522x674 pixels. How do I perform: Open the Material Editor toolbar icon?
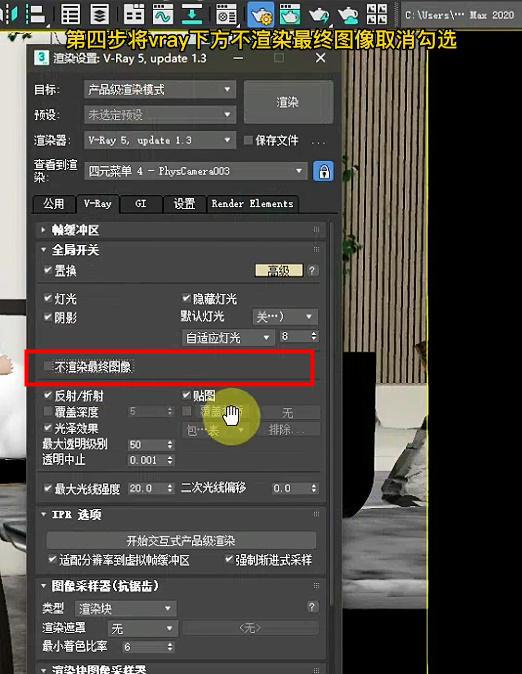click(x=226, y=14)
